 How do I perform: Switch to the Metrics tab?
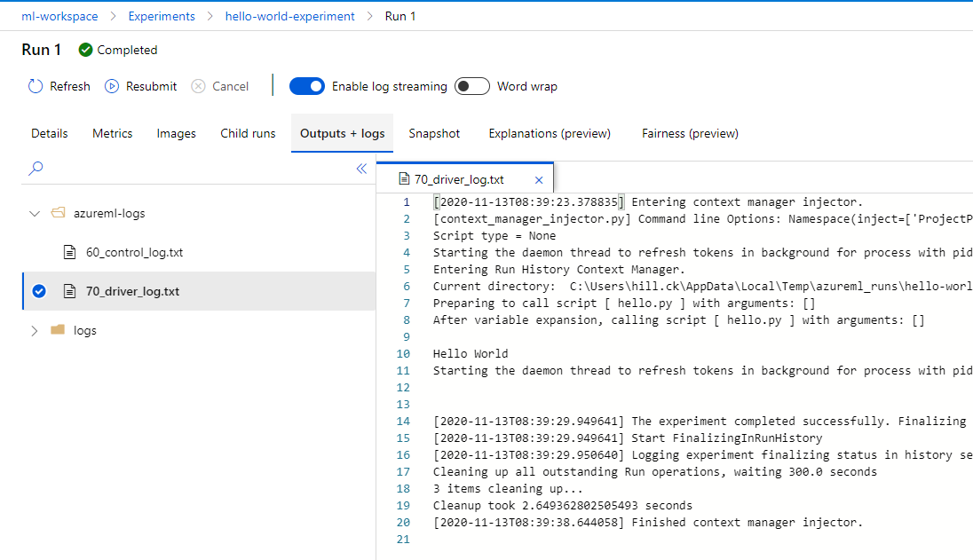point(113,133)
